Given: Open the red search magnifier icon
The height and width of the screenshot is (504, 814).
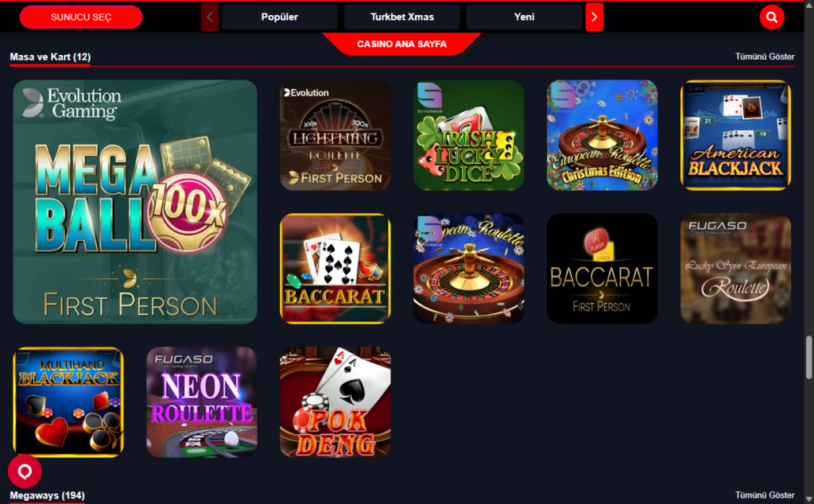Looking at the screenshot, I should coord(771,17).
